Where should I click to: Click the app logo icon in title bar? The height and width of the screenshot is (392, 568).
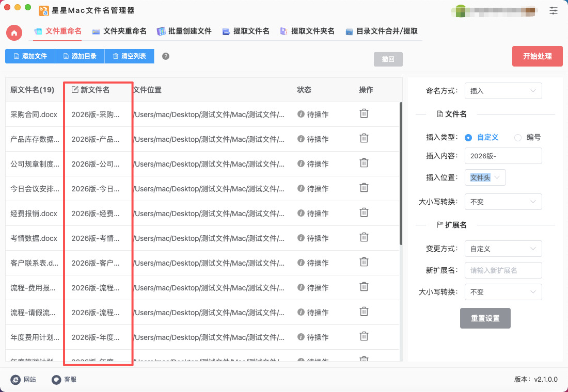tap(44, 10)
